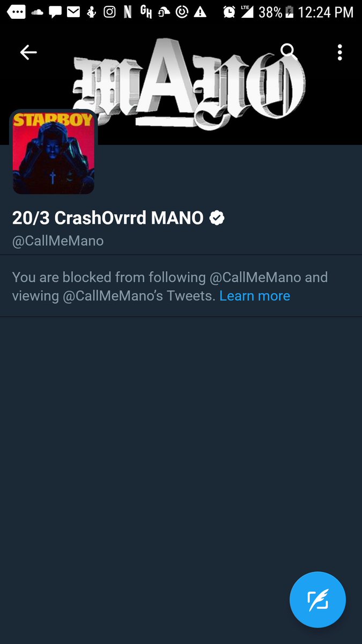Image resolution: width=362 pixels, height=644 pixels.
Task: Open the message bubble notification icon
Action: point(55,12)
